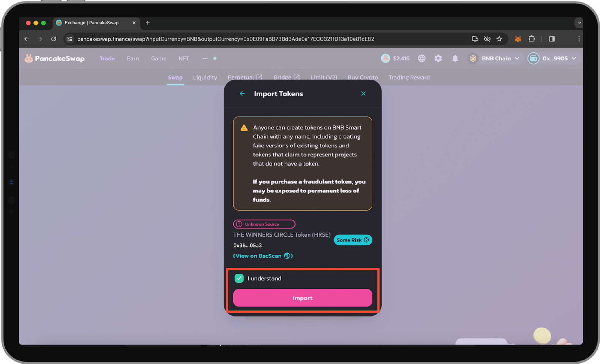Select the Limit (V2) tab

point(324,78)
